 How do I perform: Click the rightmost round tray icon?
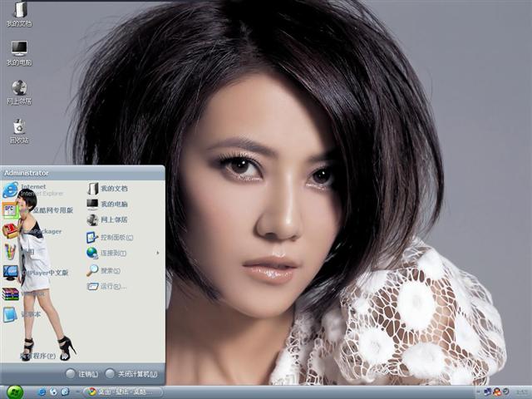click(506, 392)
